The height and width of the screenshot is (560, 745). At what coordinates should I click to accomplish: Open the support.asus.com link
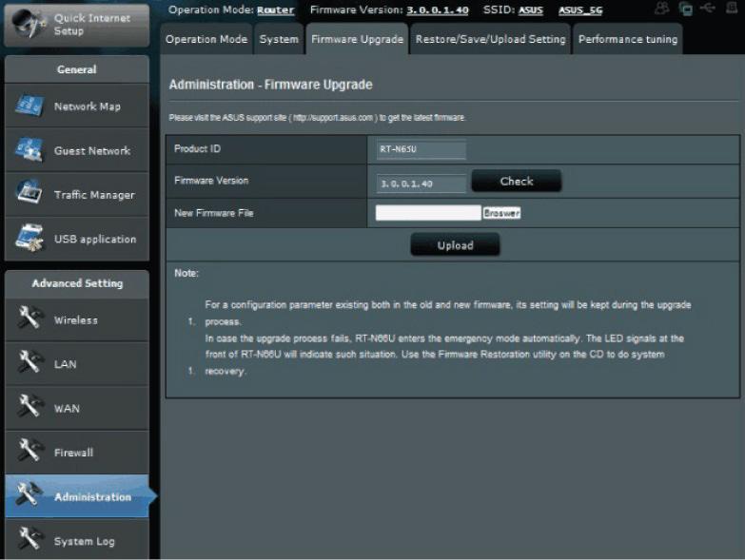click(333, 118)
